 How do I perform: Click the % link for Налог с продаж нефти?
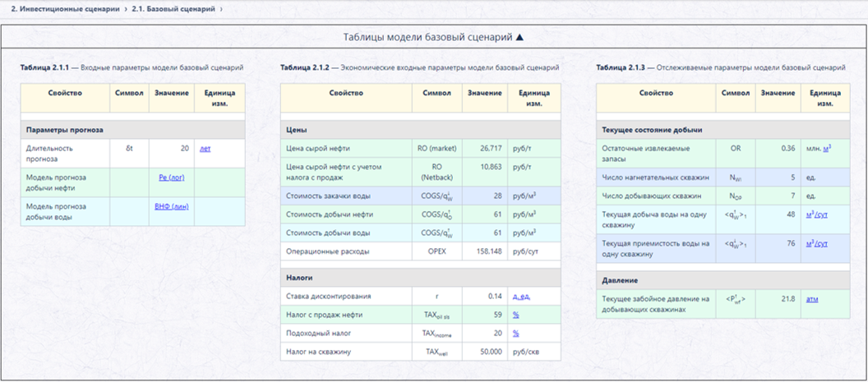tap(515, 315)
